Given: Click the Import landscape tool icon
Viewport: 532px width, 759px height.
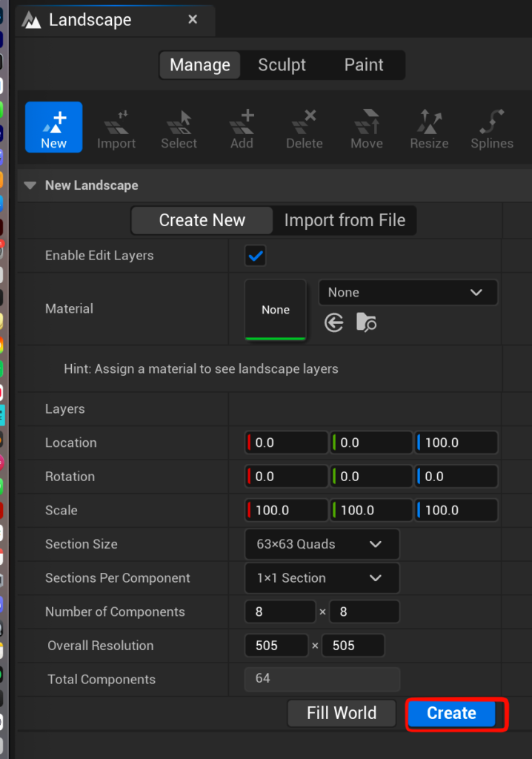Looking at the screenshot, I should (116, 127).
